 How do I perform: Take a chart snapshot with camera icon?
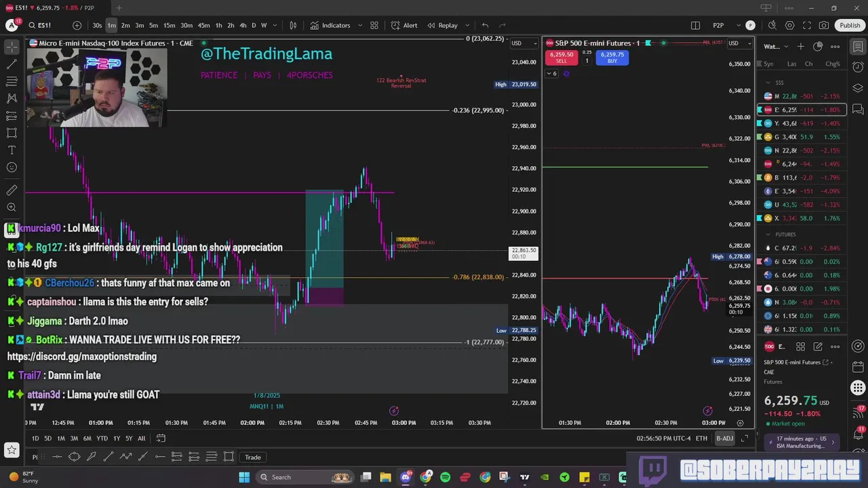pyautogui.click(x=823, y=25)
